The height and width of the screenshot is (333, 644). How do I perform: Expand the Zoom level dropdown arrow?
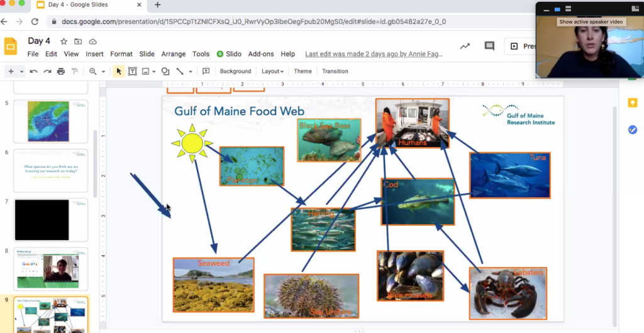tap(103, 72)
